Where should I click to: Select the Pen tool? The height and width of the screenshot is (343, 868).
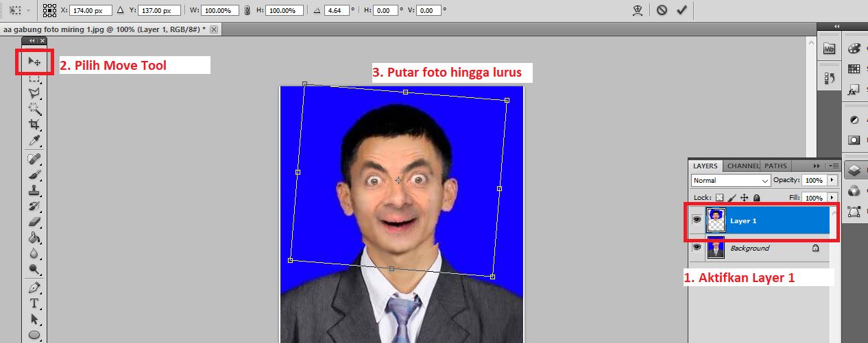[x=34, y=288]
